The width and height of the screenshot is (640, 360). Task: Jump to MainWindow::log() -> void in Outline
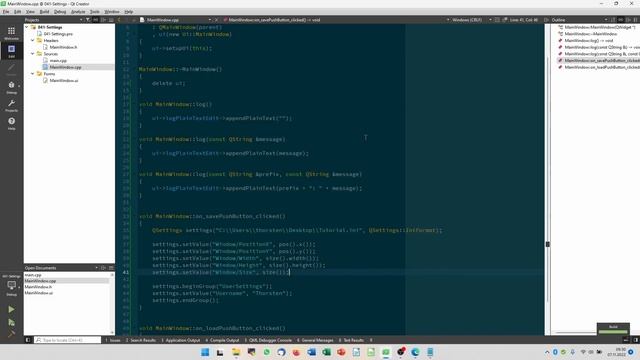589,40
